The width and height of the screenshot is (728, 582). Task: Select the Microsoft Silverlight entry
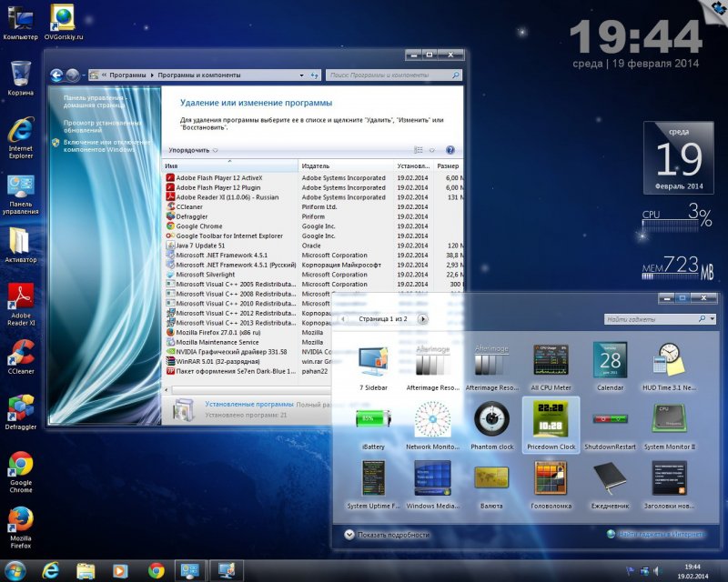[x=313, y=275]
